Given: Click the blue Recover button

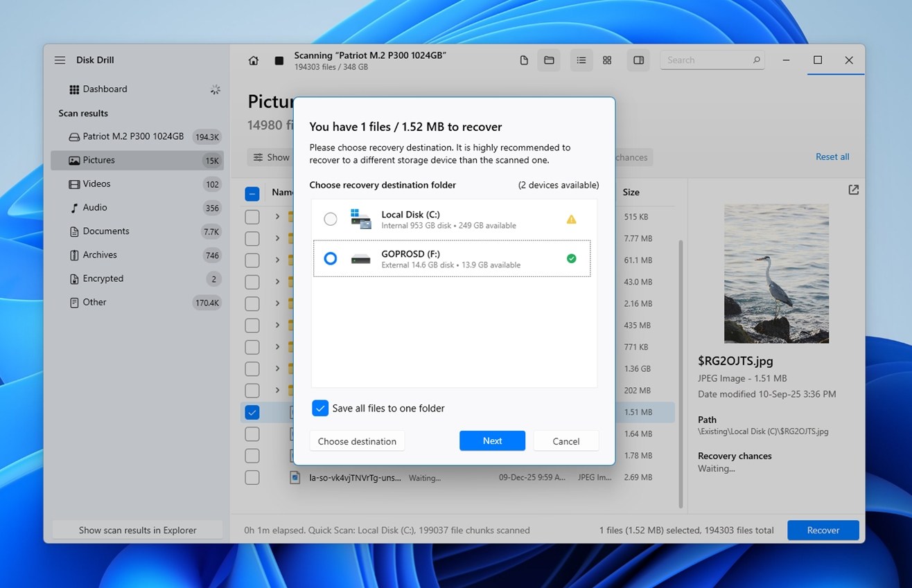Looking at the screenshot, I should 823,531.
